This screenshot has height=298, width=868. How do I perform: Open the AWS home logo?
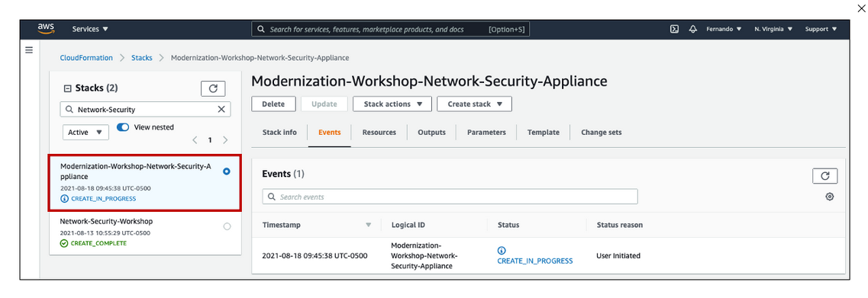point(45,29)
